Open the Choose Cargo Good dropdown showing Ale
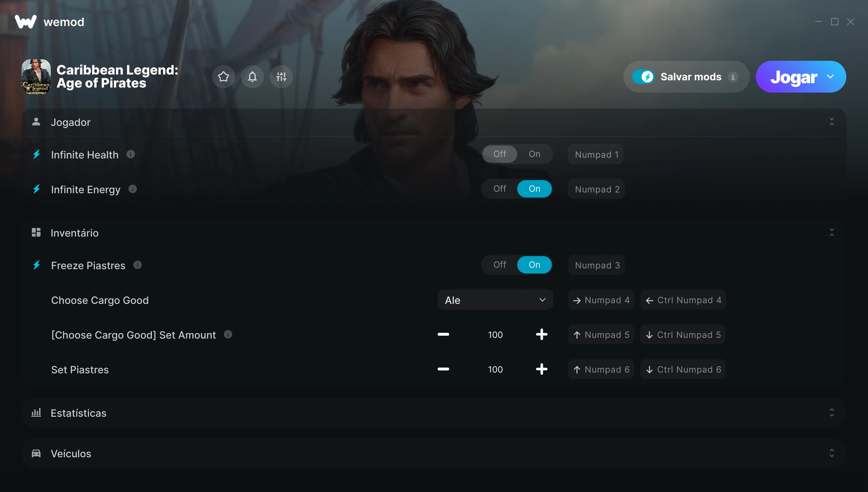This screenshot has width=868, height=492. pos(495,300)
